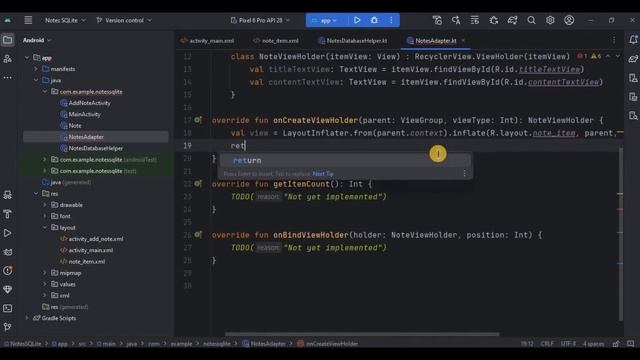Sync project with Gradle files icon
Viewport: 640px width, 360px height.
click(x=512, y=20)
